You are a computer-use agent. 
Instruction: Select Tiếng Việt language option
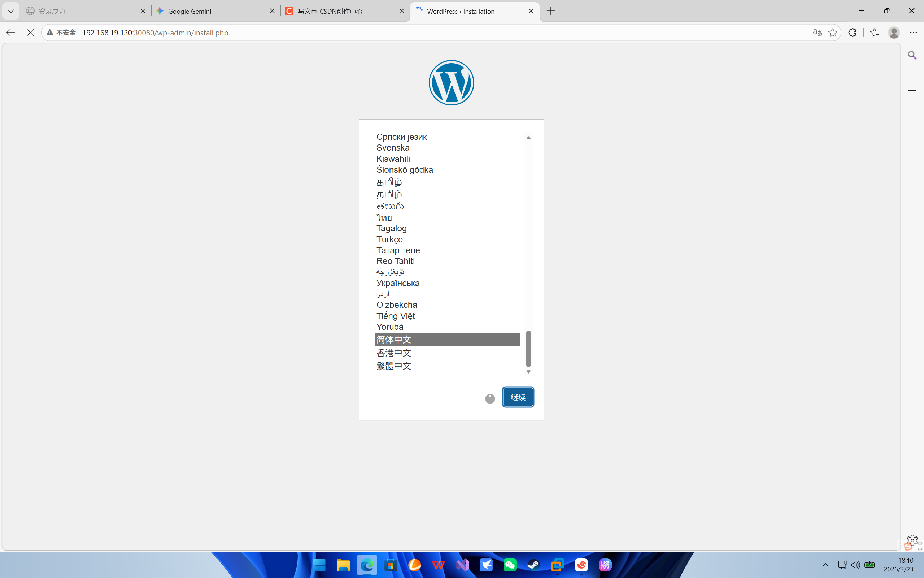point(448,316)
